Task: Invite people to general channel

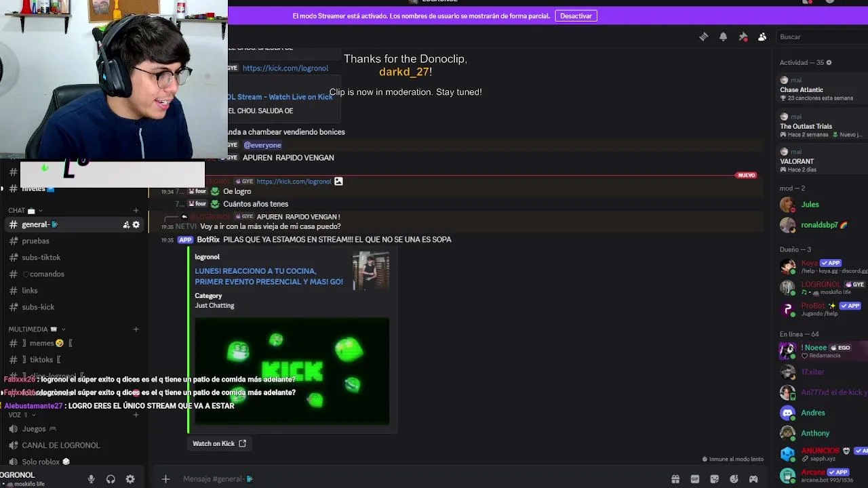Action: click(x=126, y=224)
